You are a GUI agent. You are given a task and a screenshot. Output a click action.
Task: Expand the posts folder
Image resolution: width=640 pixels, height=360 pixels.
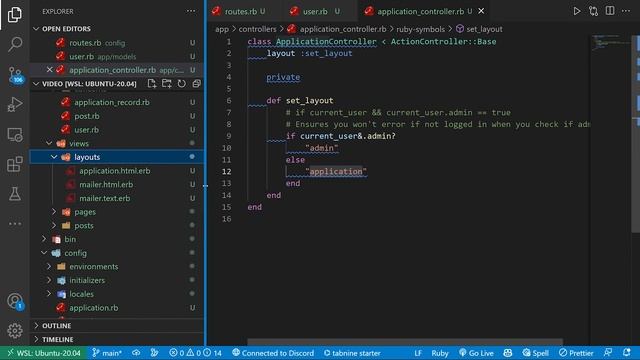(54, 225)
